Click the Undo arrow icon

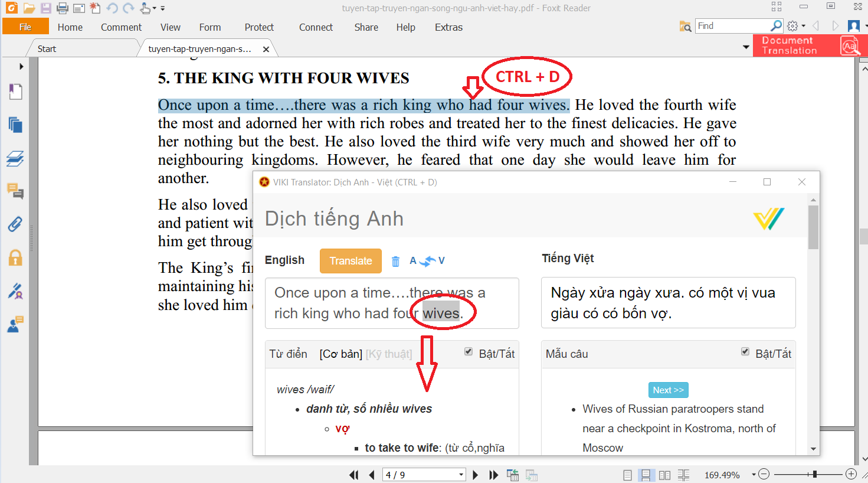[112, 7]
